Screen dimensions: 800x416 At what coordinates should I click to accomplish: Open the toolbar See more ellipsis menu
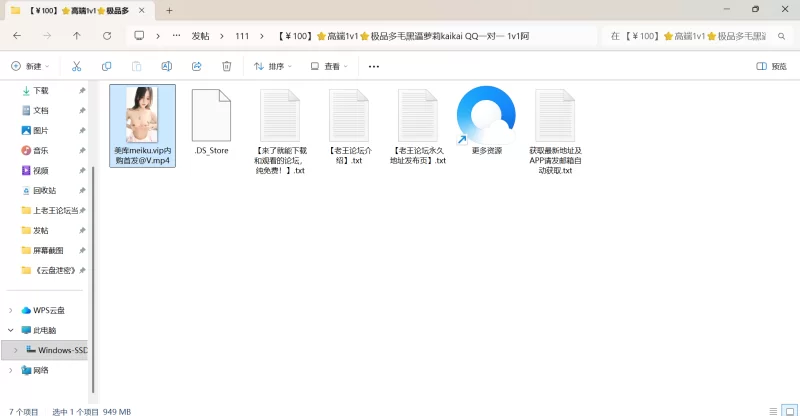point(373,66)
